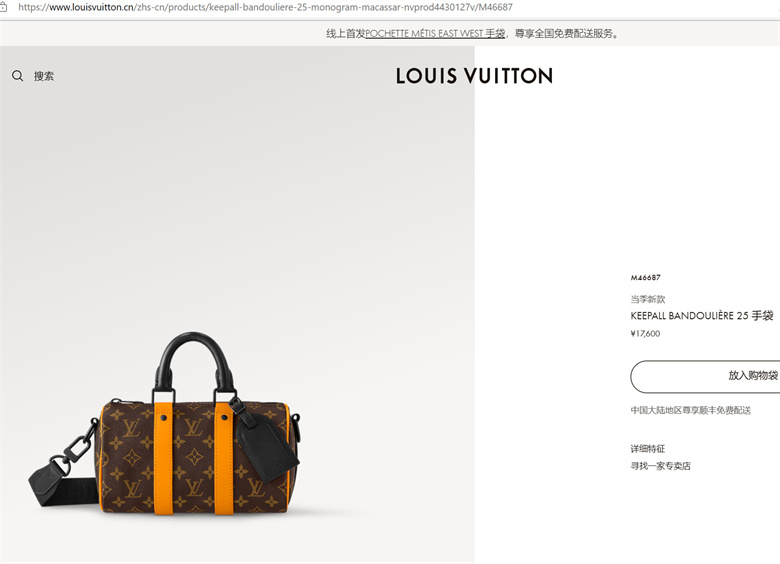Viewport: 780px width, 564px height.
Task: Click the M46687 product code
Action: pos(646,278)
